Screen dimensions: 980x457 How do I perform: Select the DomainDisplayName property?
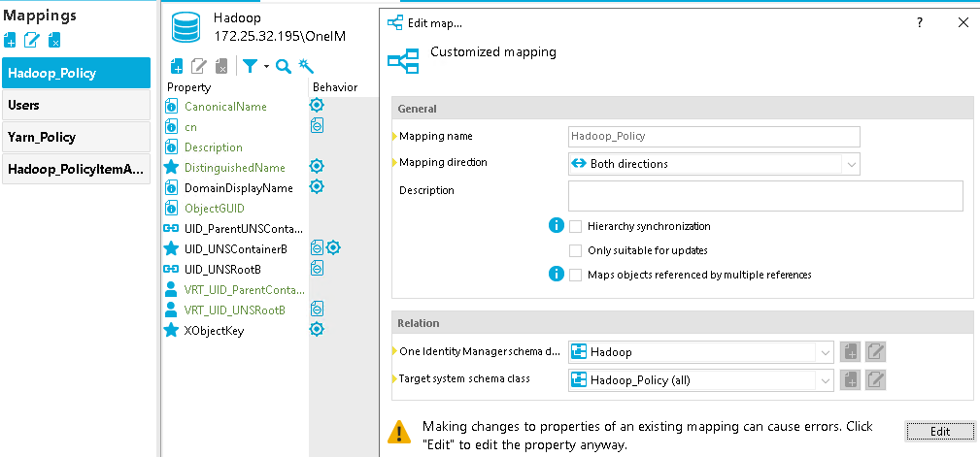point(239,188)
